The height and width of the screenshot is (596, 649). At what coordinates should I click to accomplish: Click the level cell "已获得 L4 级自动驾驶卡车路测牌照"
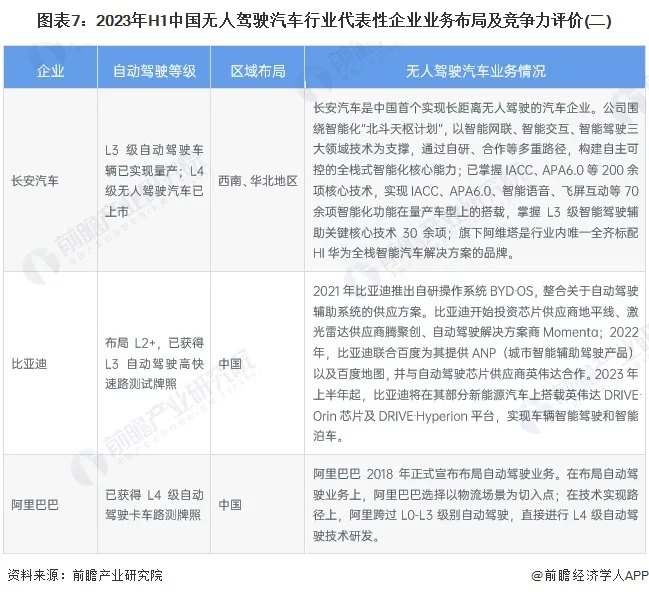(x=154, y=505)
